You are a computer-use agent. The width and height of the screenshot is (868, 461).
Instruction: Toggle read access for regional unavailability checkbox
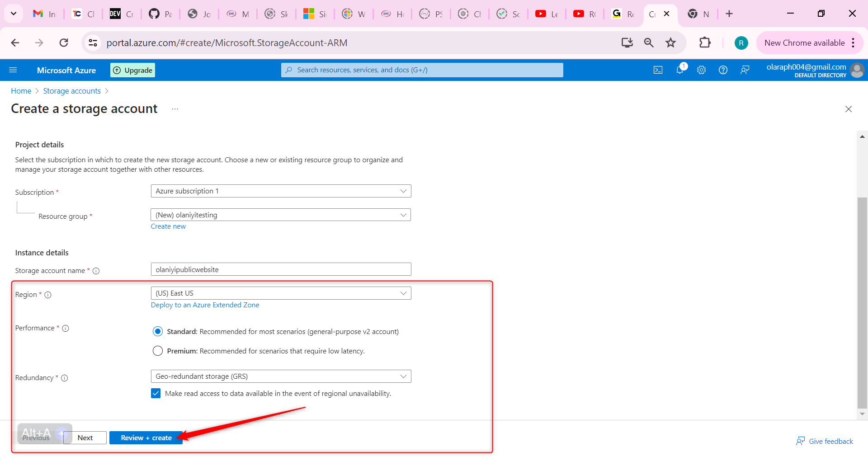(x=156, y=394)
